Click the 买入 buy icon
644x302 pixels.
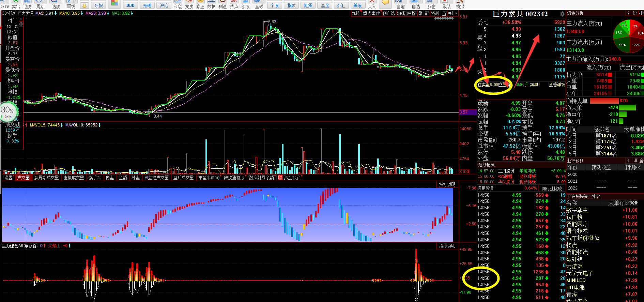pos(372,4)
